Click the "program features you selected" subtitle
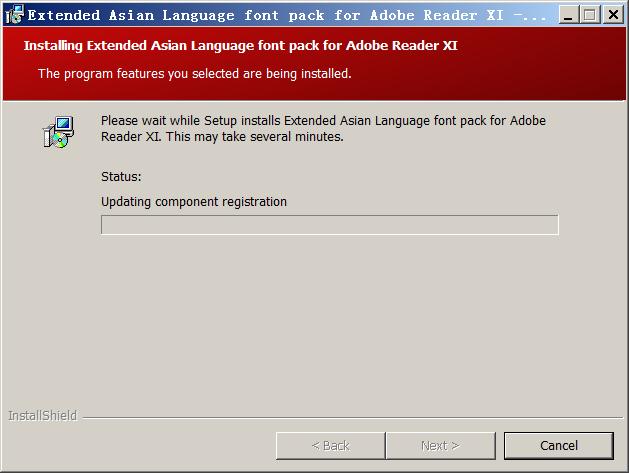Screen dimensions: 629x473 194,73
